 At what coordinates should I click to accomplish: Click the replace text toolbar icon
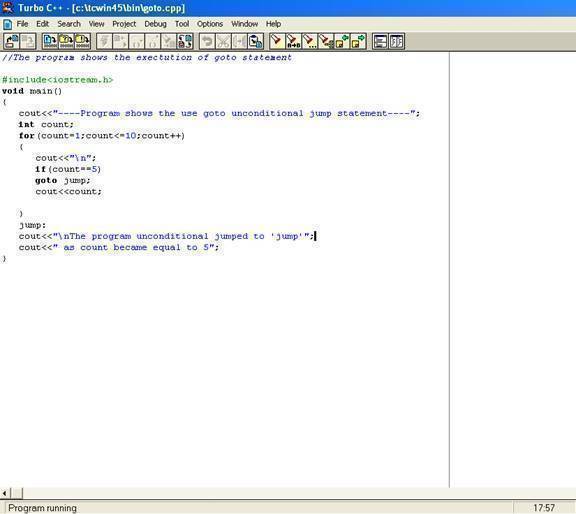point(185,41)
